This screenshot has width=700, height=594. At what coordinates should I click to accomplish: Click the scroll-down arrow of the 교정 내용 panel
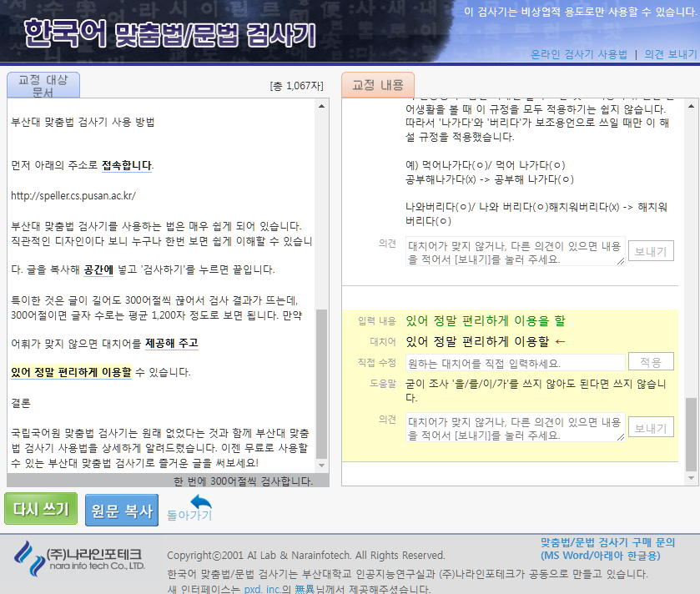(691, 478)
